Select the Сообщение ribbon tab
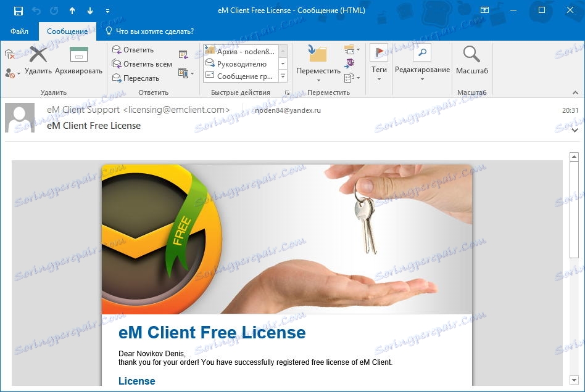585x392 pixels. tap(67, 31)
